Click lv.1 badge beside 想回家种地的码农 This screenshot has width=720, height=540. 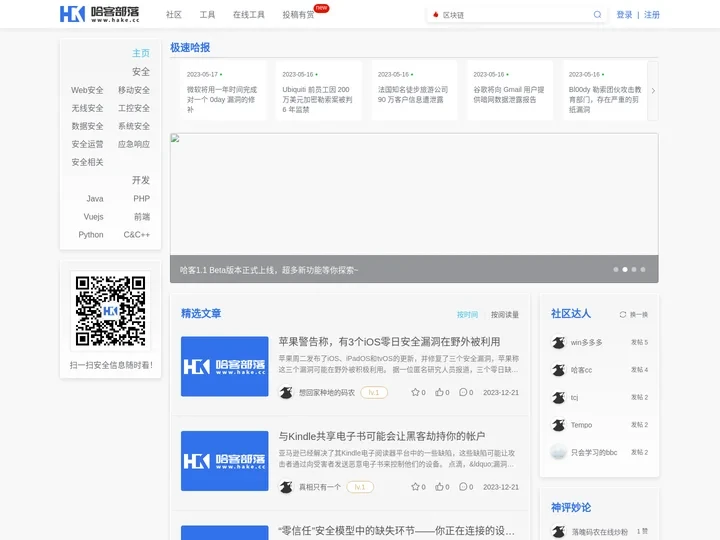[374, 393]
